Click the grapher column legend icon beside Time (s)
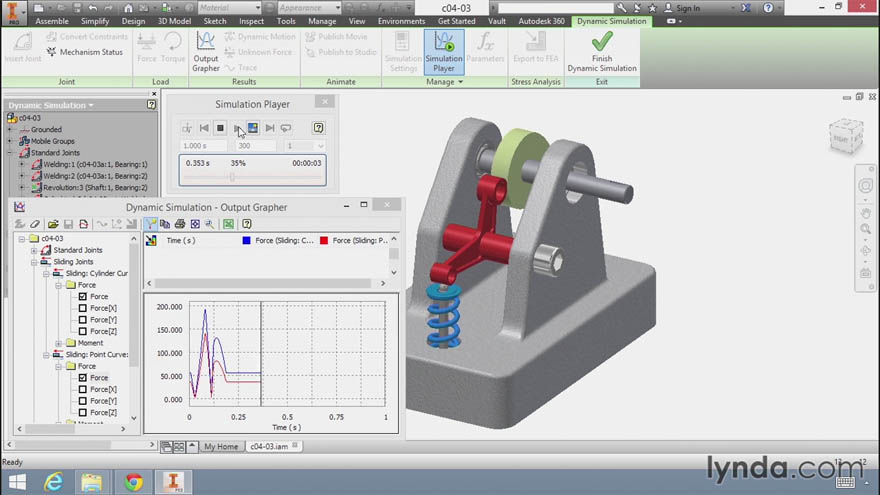This screenshot has height=495, width=880. click(x=151, y=241)
